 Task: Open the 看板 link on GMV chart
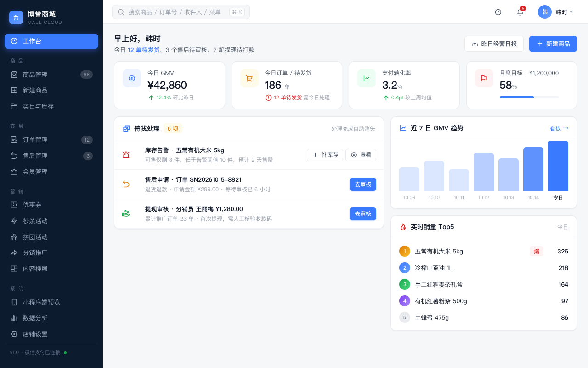click(559, 128)
